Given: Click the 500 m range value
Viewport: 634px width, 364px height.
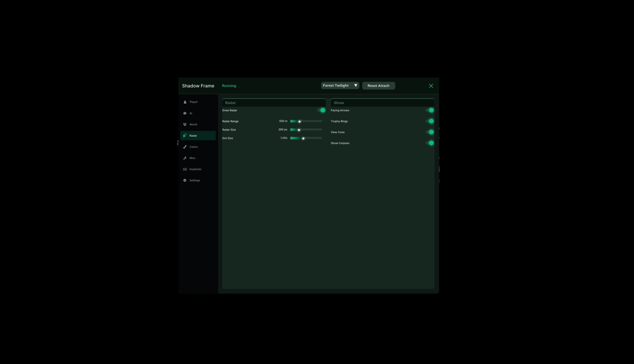Looking at the screenshot, I should click(x=283, y=121).
